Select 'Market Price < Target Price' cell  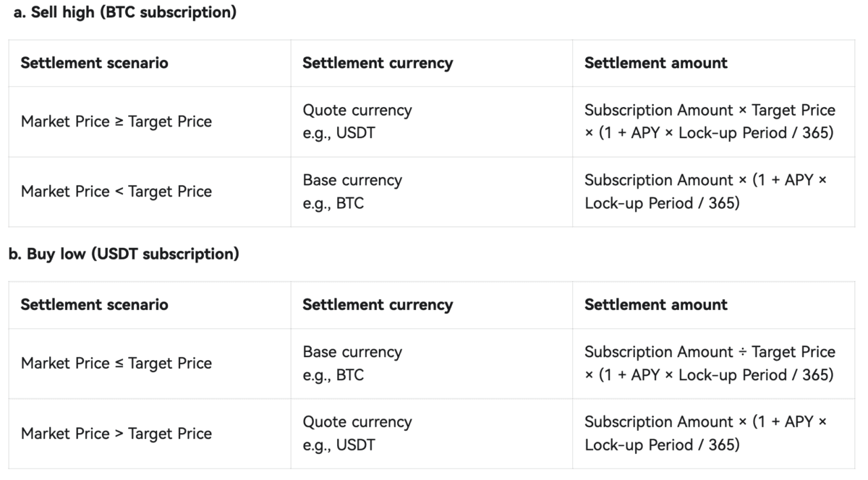[116, 192]
